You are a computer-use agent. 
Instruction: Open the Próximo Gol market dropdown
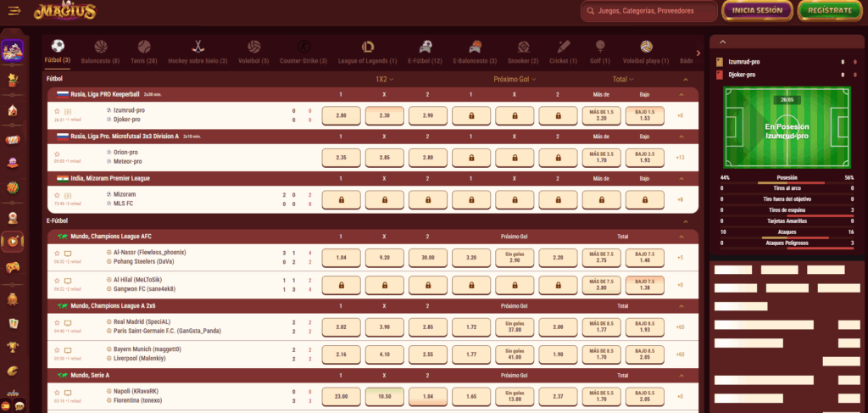[516, 79]
